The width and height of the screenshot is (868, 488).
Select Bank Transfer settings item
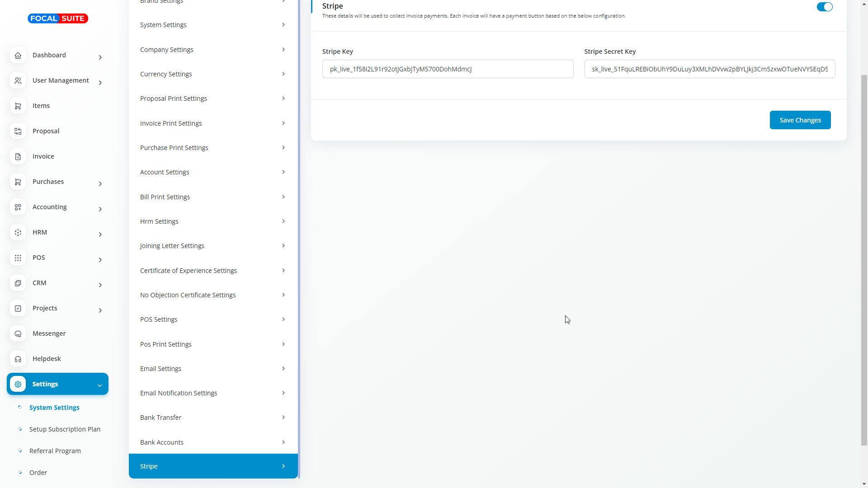(x=212, y=418)
